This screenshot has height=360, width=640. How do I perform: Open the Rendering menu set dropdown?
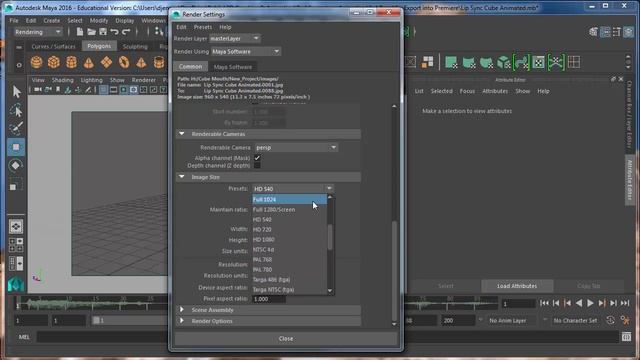(x=38, y=32)
